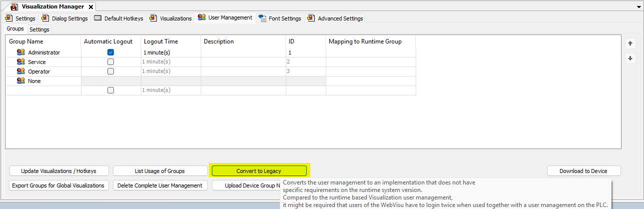Click the Operator group icon

20,71
